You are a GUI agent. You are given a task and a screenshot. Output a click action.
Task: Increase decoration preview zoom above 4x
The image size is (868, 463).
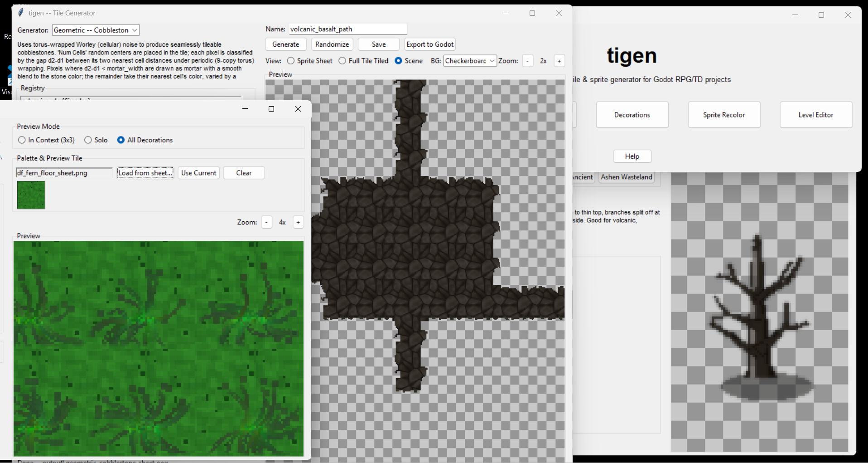tap(298, 222)
